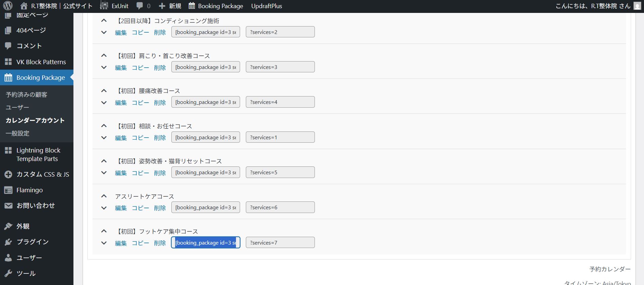This screenshot has height=285, width=644.
Task: Move 腰痛改善コース up with the up arrow
Action: click(104, 91)
